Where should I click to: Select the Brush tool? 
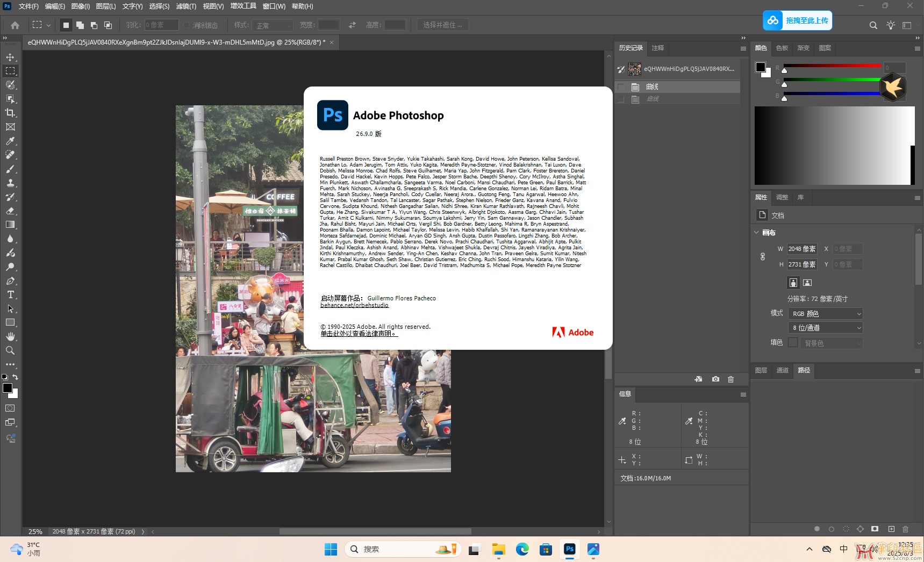(x=10, y=169)
